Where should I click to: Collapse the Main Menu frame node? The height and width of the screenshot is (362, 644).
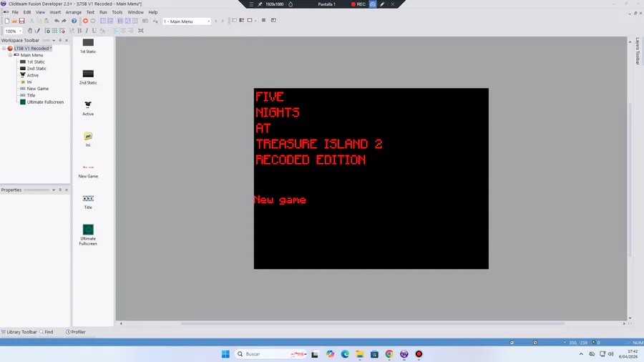coord(10,55)
